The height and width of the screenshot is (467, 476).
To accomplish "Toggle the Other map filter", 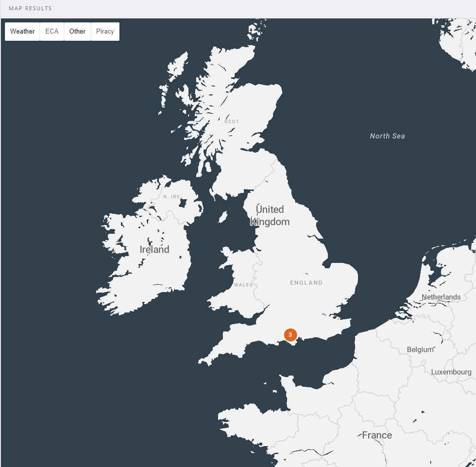I will point(77,31).
